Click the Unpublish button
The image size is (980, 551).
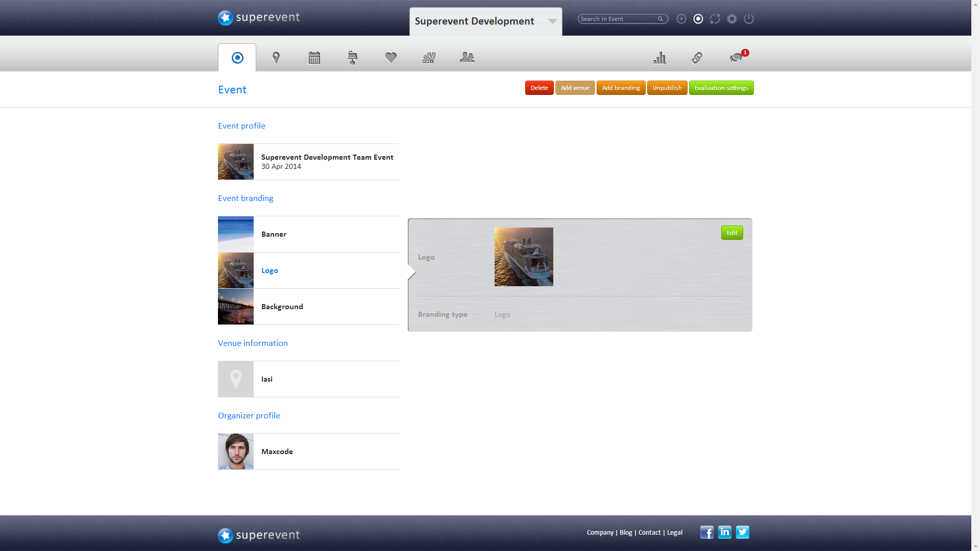tap(667, 88)
